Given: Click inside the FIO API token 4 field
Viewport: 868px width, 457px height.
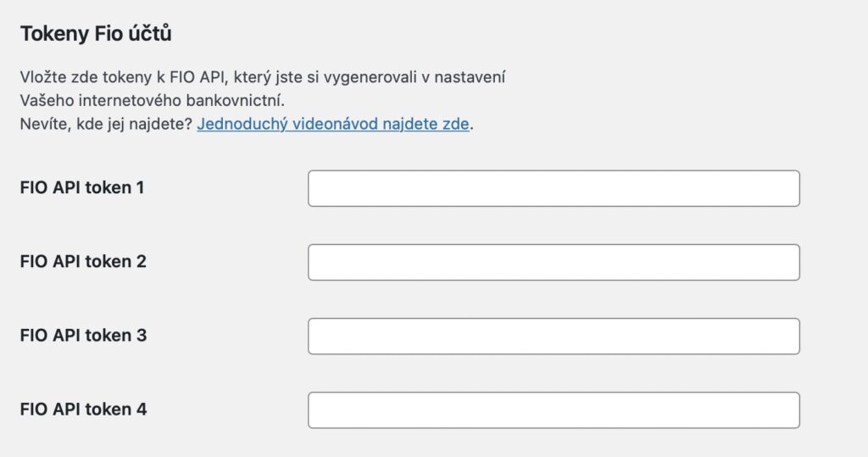Looking at the screenshot, I should (x=554, y=410).
